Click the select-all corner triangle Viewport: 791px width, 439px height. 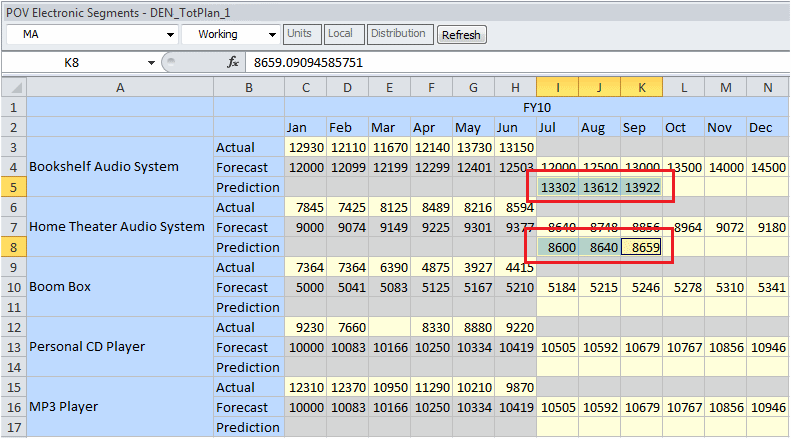tap(16, 88)
